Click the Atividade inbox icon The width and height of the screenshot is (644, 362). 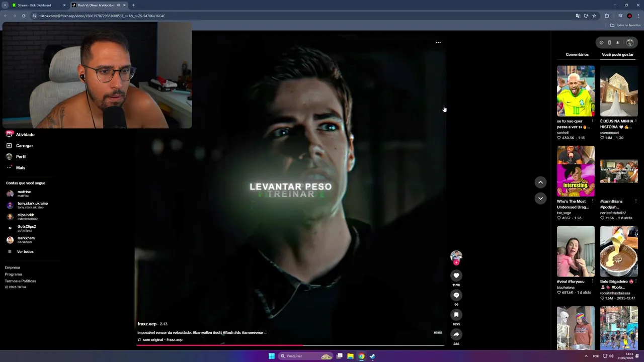[9, 134]
